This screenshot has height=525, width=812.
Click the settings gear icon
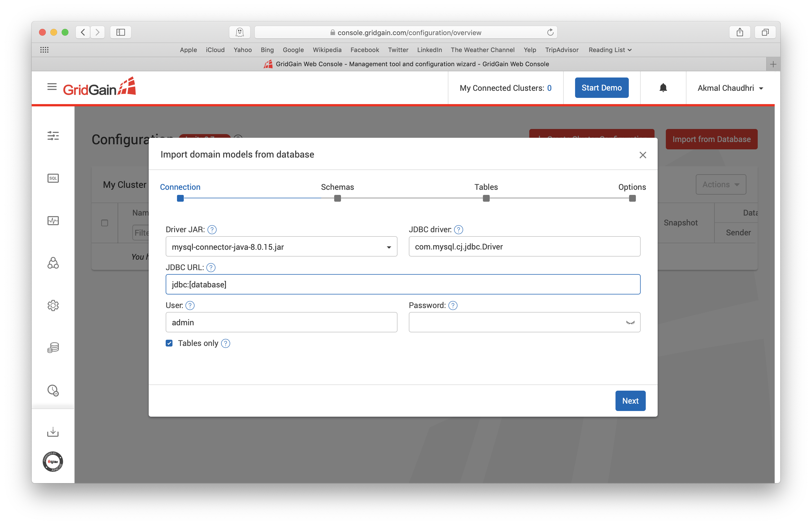point(53,305)
